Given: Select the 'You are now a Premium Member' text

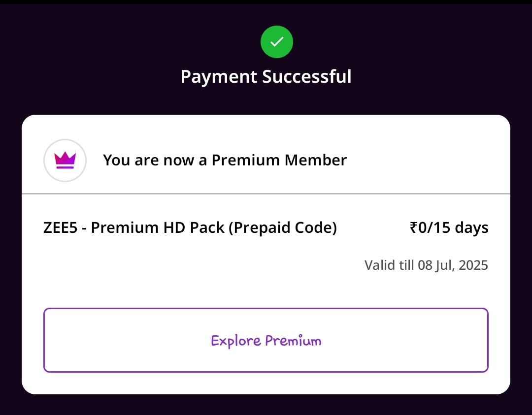Looking at the screenshot, I should coord(225,160).
